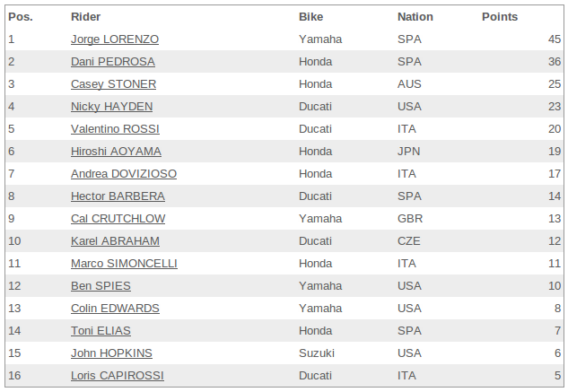Open Colin EDWARDS rider link
Image resolution: width=568 pixels, height=392 pixels.
[x=115, y=309]
